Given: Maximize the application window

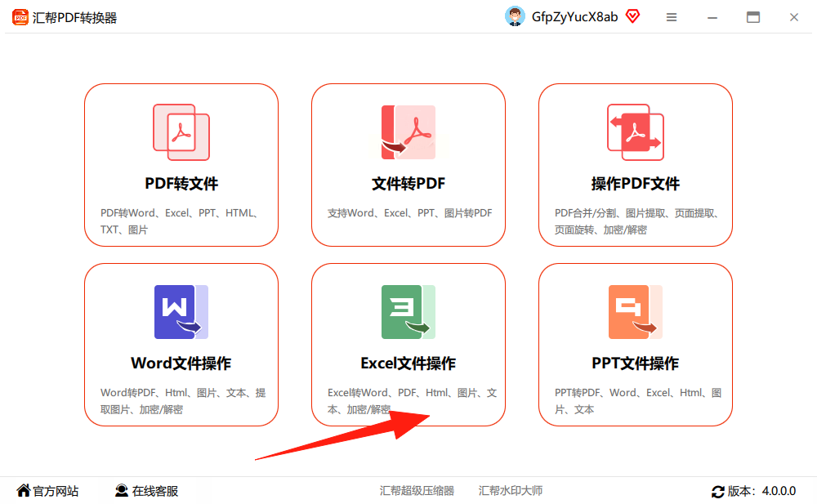Looking at the screenshot, I should pyautogui.click(x=753, y=17).
